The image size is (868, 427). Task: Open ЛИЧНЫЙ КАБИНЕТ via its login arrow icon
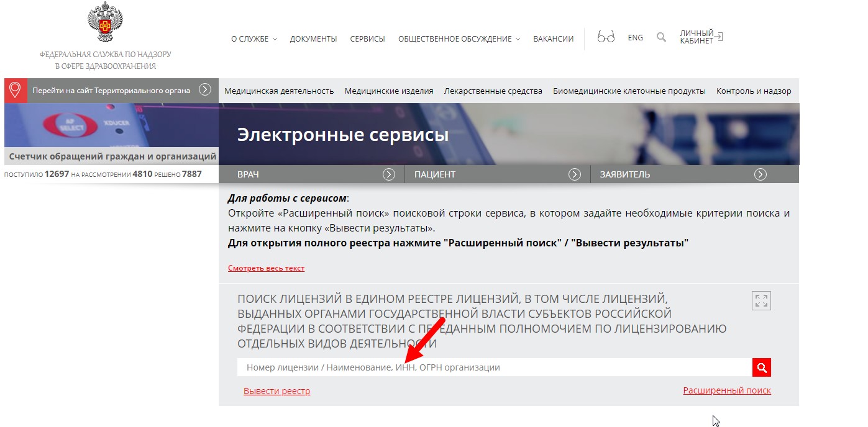pos(719,37)
